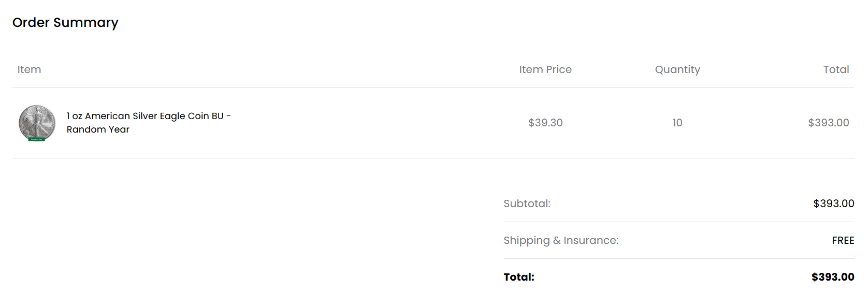Click the Silver Eagle coin thumbnail image
This screenshot has width=868, height=306.
37,123
